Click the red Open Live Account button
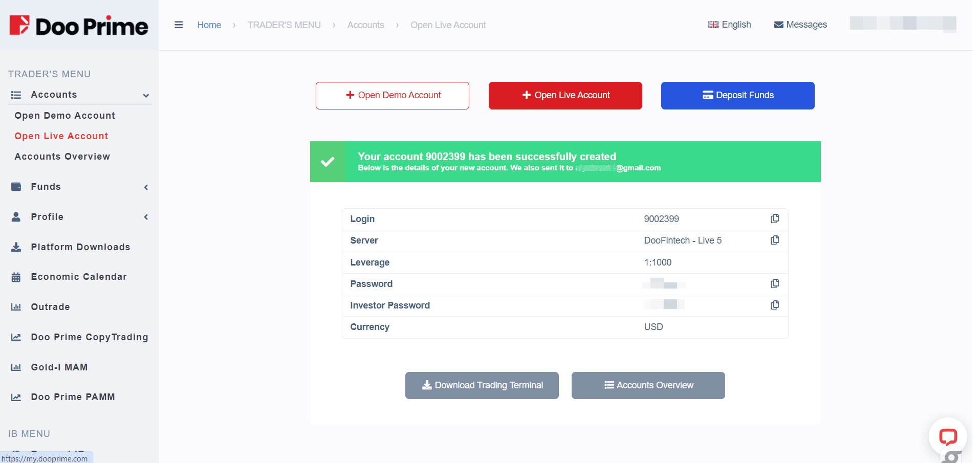 point(565,96)
